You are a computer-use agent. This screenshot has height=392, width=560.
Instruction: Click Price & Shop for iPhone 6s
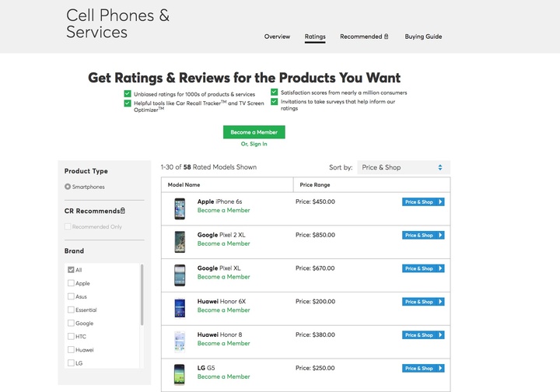point(423,201)
